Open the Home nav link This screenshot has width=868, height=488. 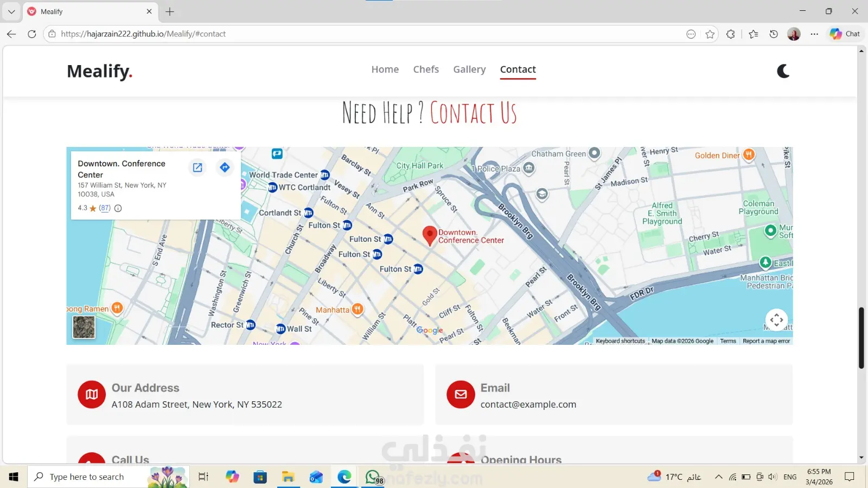pos(385,69)
